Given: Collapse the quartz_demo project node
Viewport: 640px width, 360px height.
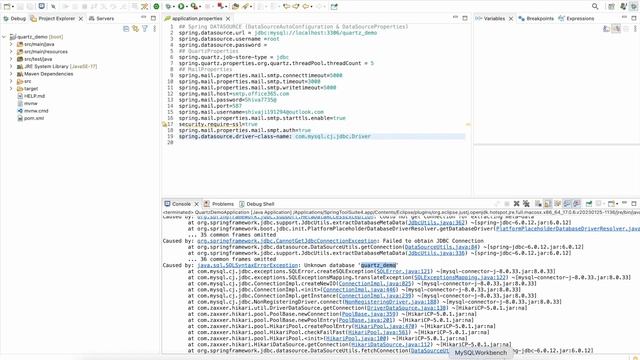Looking at the screenshot, I should coord(4,37).
